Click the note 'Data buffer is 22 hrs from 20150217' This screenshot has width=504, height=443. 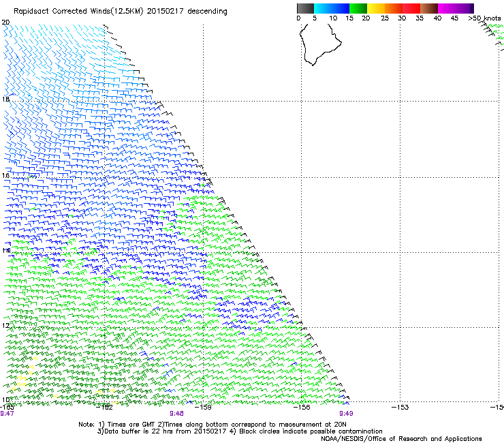click(x=165, y=431)
